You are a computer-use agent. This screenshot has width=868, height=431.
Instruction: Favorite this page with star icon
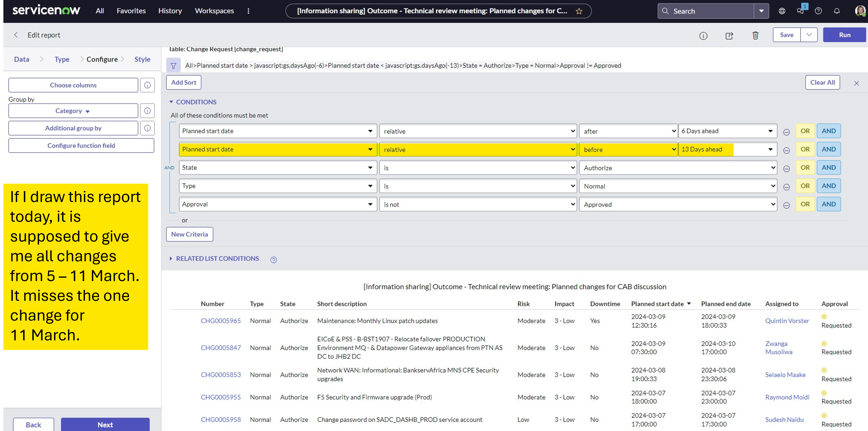pyautogui.click(x=579, y=11)
